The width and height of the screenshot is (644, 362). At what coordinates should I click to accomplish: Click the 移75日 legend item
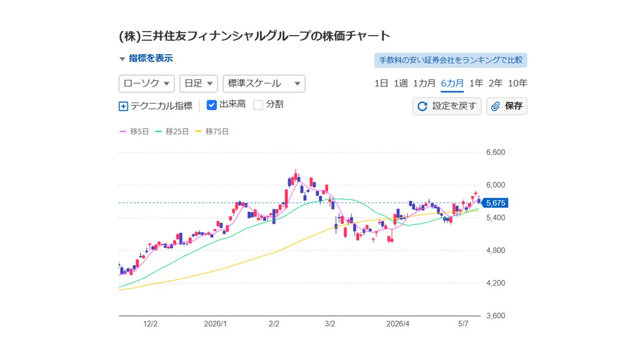211,132
